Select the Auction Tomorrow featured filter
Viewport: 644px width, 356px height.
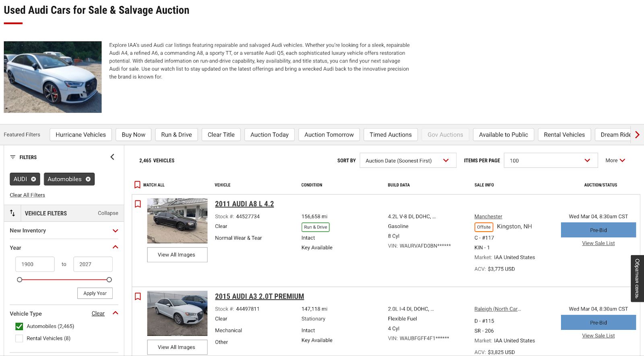point(329,135)
